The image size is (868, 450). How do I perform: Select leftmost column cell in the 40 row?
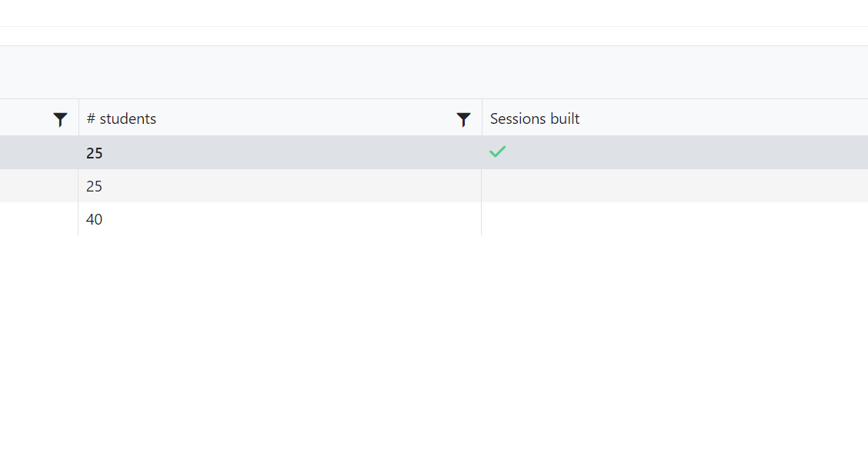tap(38, 219)
